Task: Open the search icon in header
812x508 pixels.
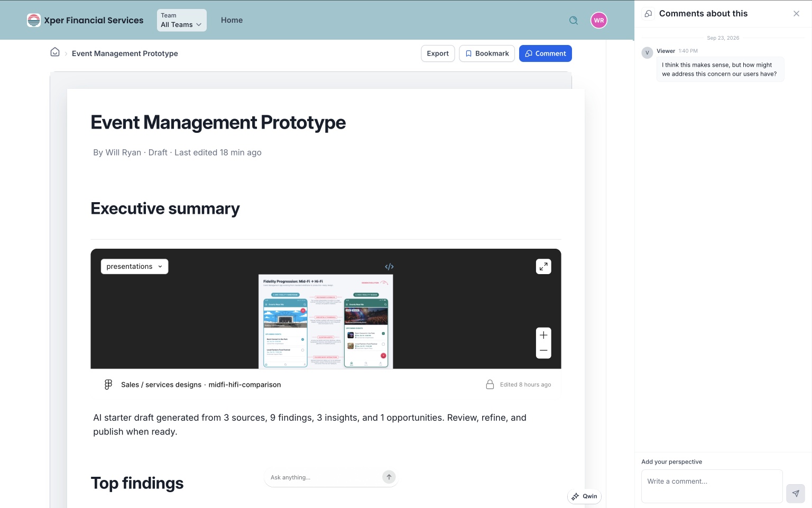Action: point(574,21)
